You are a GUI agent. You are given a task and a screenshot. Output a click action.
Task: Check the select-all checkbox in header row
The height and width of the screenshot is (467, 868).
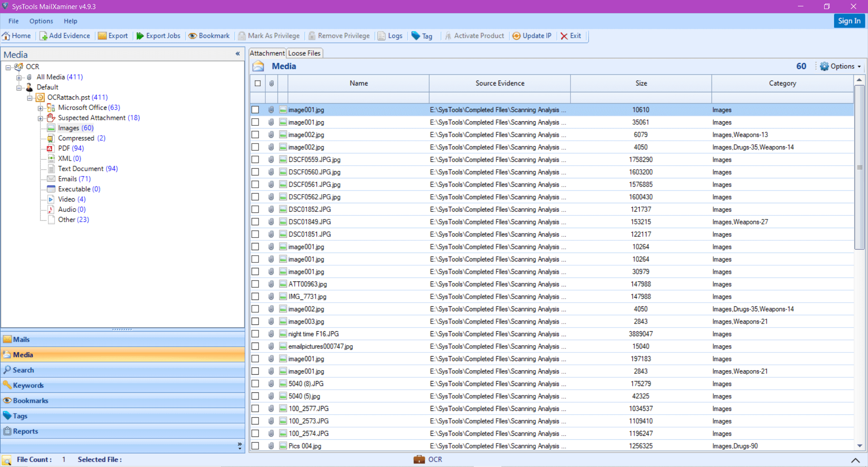[258, 83]
